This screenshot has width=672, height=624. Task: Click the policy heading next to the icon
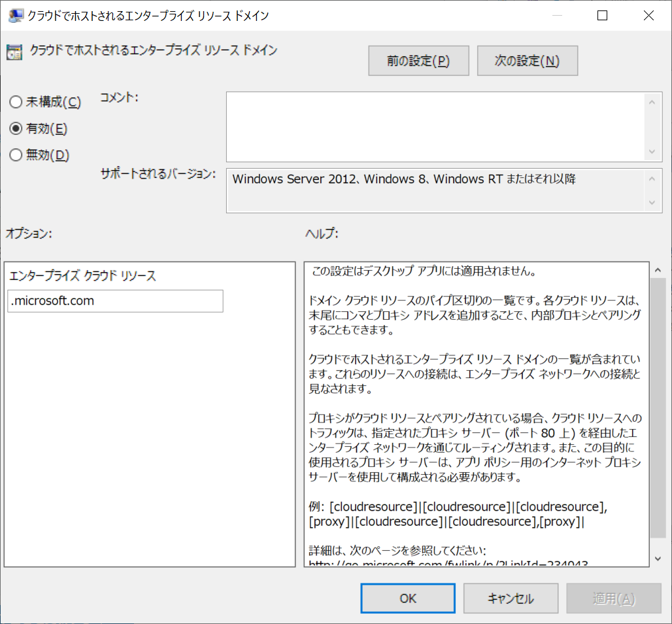pyautogui.click(x=153, y=50)
